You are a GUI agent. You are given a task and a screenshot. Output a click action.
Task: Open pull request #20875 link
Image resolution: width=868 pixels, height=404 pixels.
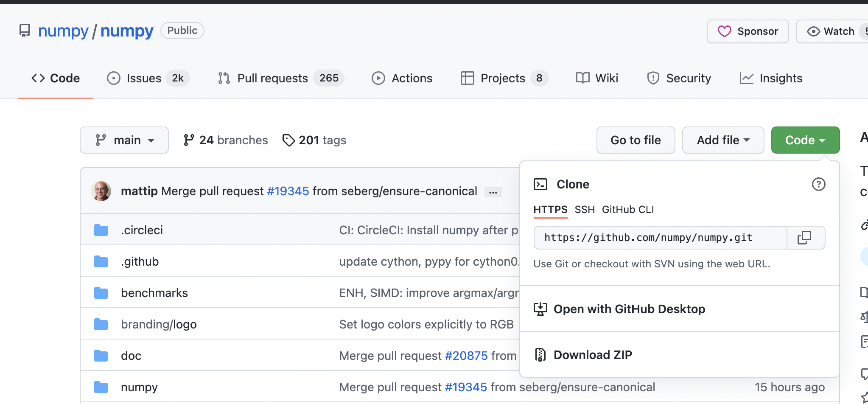point(466,356)
